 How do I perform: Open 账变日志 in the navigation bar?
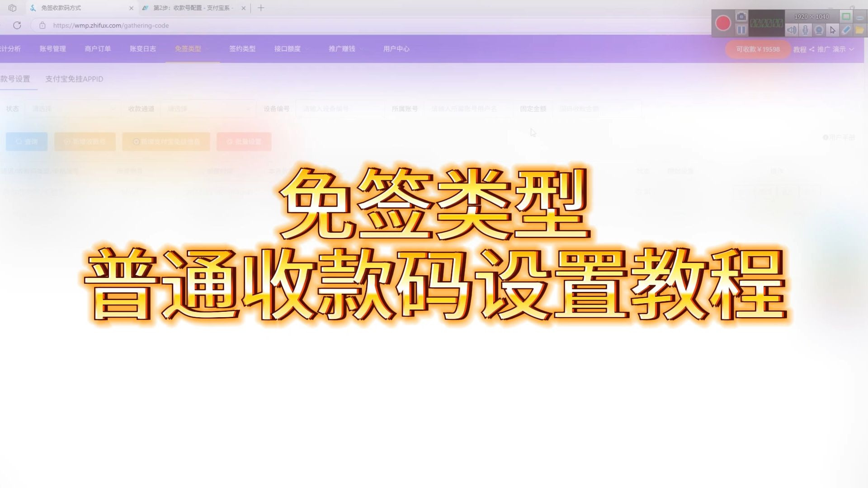[143, 49]
